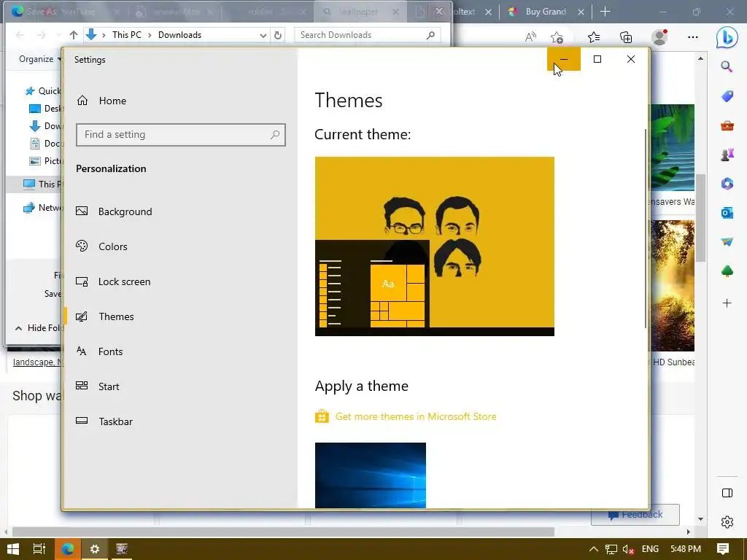This screenshot has height=560, width=747.
Task: Open Organize menu in Save As dialog
Action: coord(41,59)
